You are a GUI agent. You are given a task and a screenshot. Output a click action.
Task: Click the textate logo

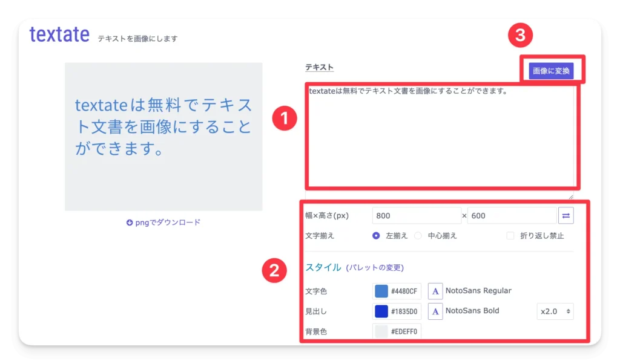click(59, 34)
